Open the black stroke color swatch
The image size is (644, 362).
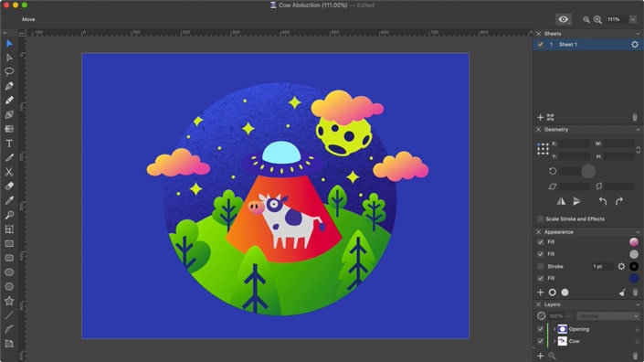[x=634, y=266]
